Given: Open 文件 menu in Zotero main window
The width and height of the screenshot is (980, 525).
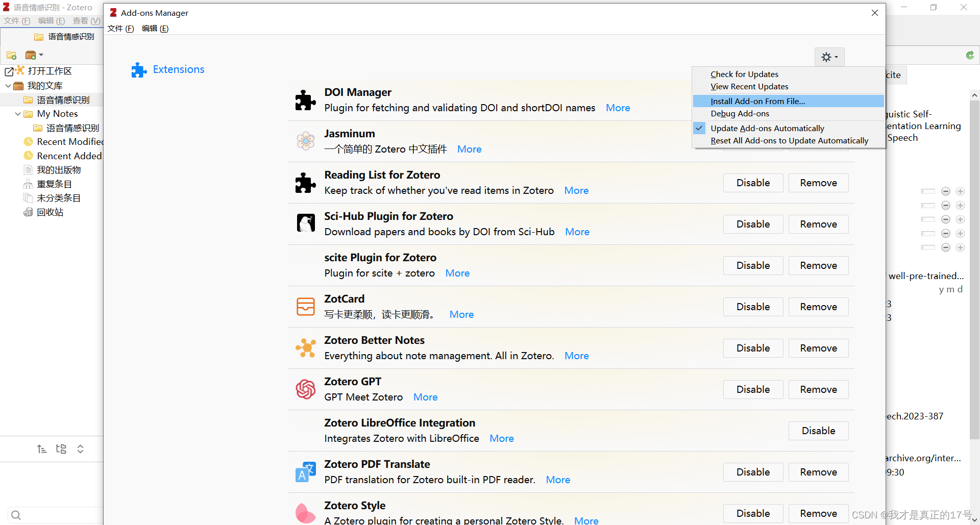Looking at the screenshot, I should [17, 21].
